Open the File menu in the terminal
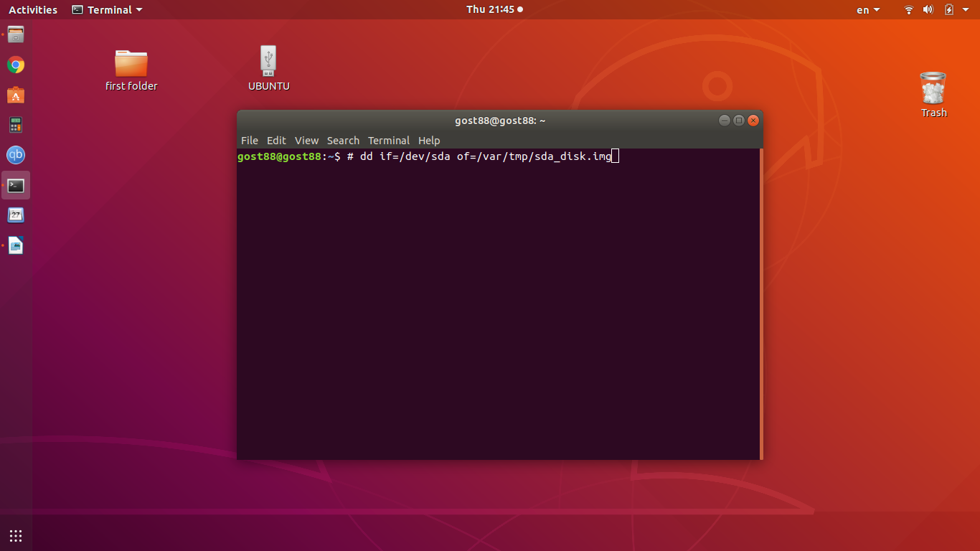 [249, 141]
